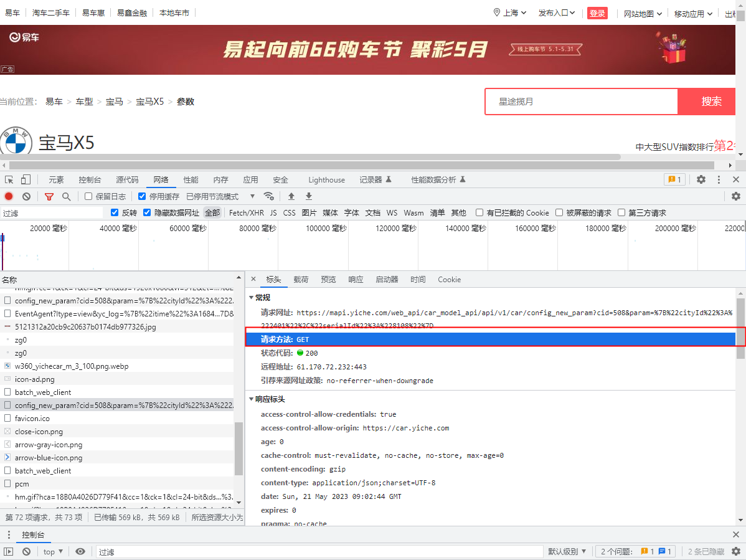Stop network recording with red record button
Image resolution: width=746 pixels, height=560 pixels.
9,196
